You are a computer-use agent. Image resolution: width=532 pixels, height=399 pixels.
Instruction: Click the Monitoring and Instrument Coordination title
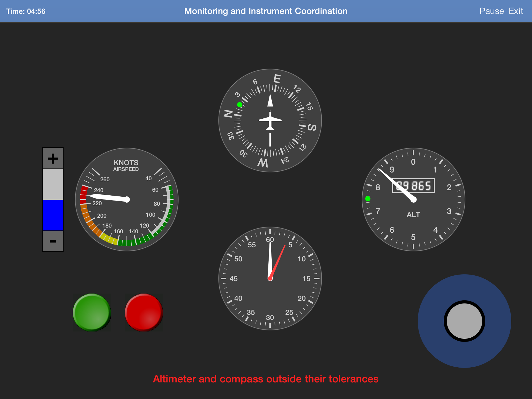pos(266,11)
